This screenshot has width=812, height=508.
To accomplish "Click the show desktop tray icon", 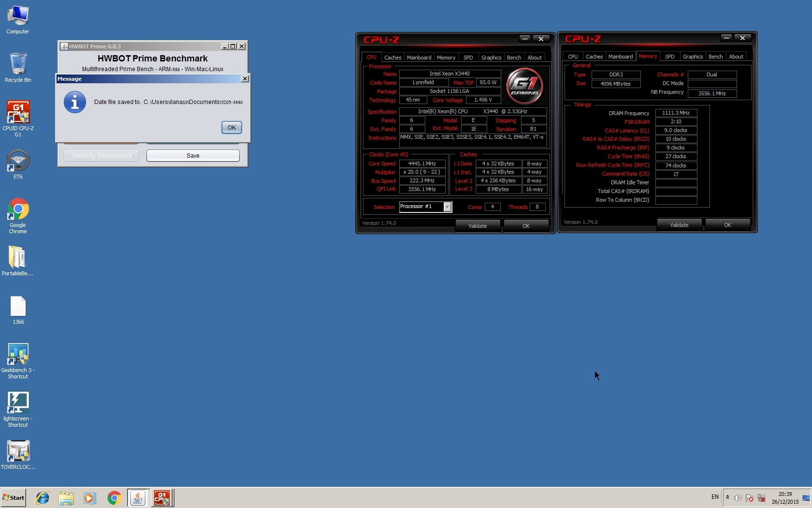I will point(806,498).
